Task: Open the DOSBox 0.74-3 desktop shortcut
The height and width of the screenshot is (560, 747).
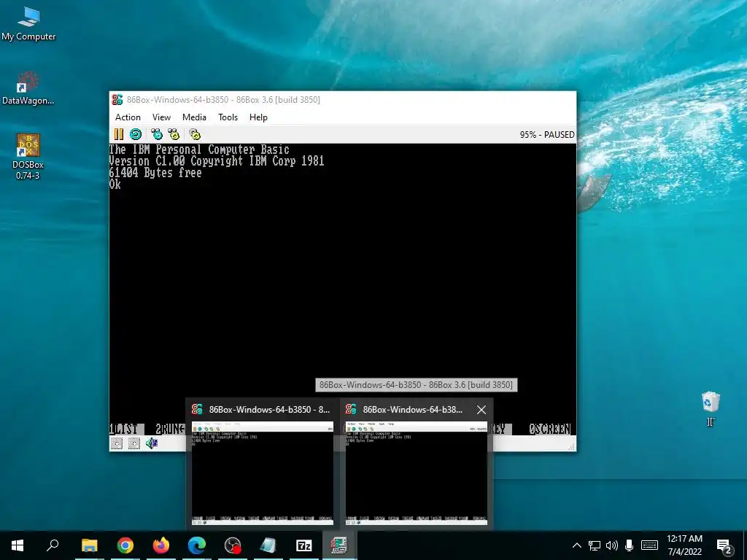Action: [x=28, y=157]
